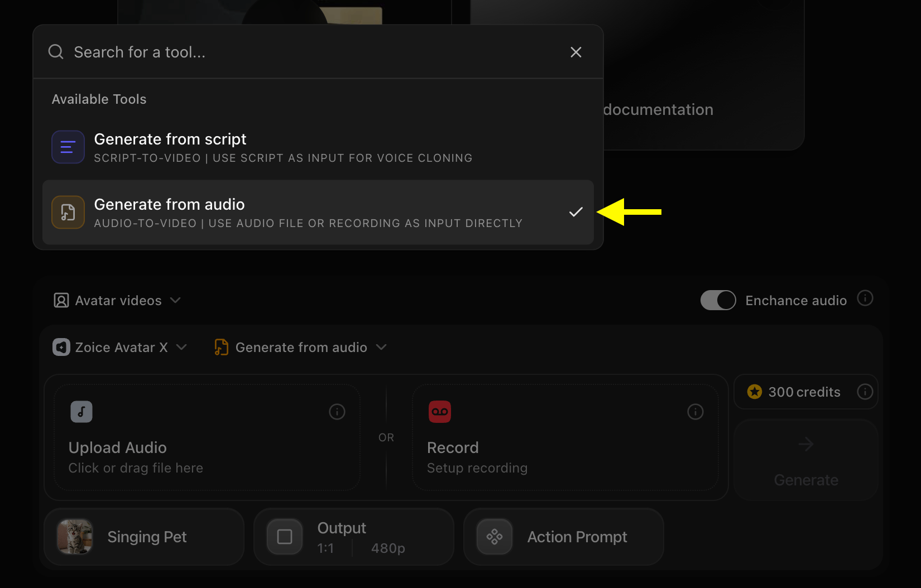Image resolution: width=921 pixels, height=588 pixels.
Task: Show info for 300 credits
Action: click(865, 392)
